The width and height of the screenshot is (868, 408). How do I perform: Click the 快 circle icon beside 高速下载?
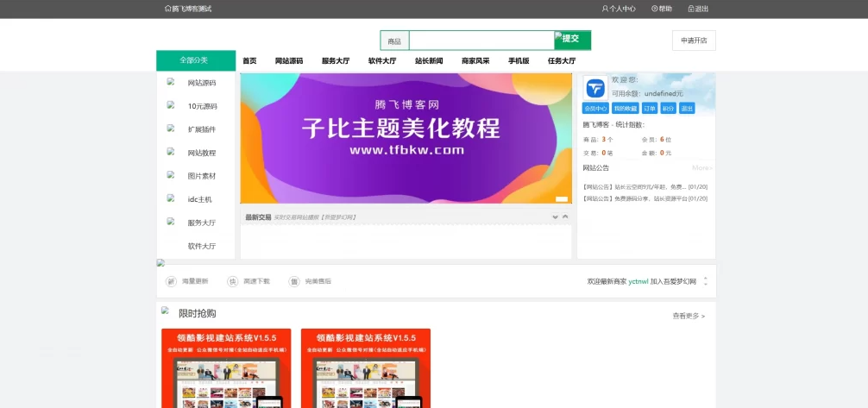click(232, 281)
